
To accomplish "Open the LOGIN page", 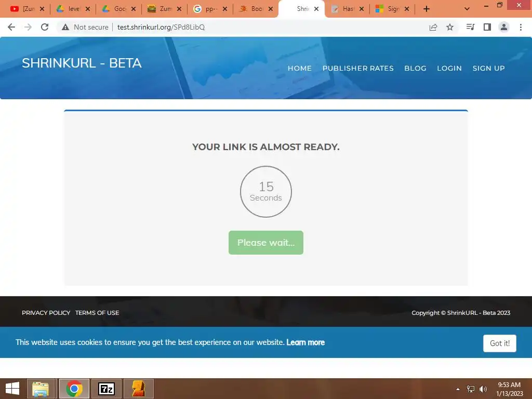I will [449, 68].
